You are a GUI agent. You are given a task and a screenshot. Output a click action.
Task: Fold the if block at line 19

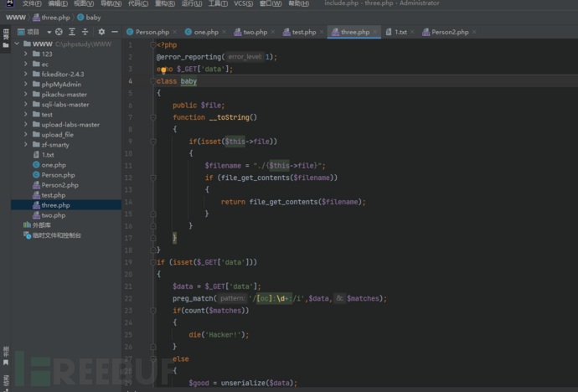(153, 262)
